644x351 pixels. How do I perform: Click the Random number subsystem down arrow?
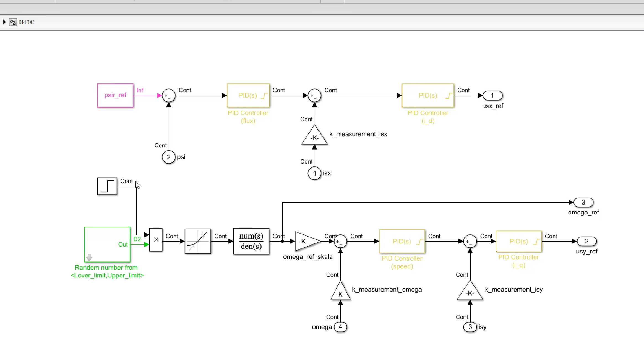[x=89, y=257]
